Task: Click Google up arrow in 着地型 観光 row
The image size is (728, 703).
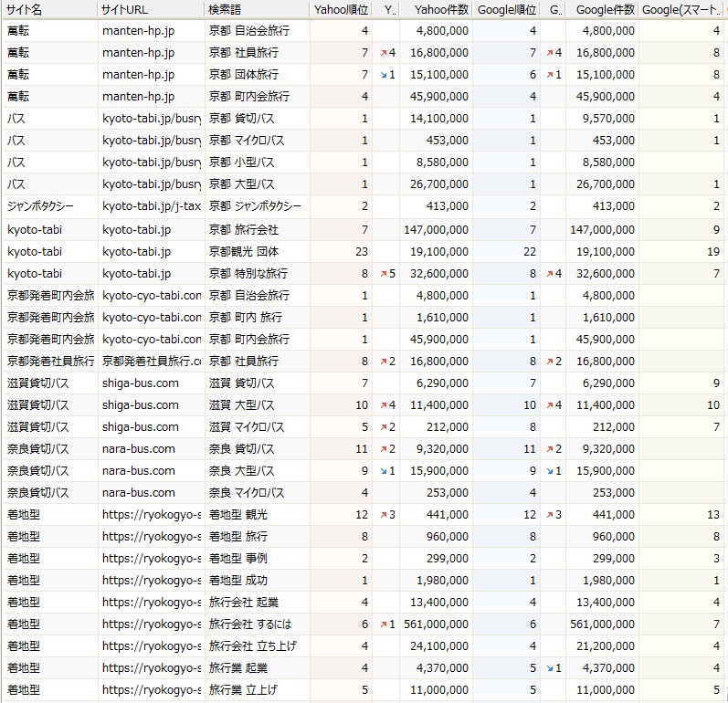Action: (x=548, y=515)
